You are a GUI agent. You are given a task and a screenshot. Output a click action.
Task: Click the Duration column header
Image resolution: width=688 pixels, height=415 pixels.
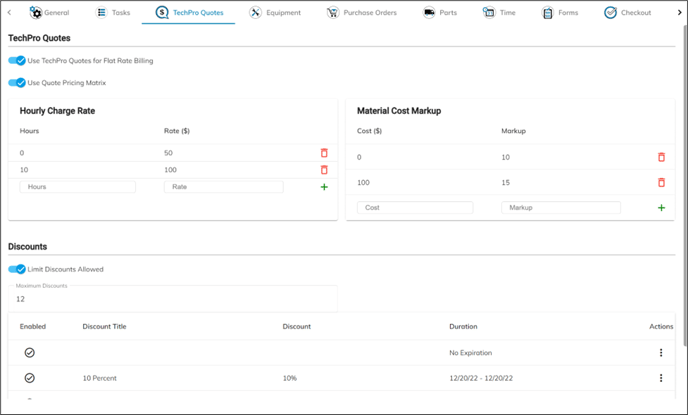pyautogui.click(x=463, y=326)
